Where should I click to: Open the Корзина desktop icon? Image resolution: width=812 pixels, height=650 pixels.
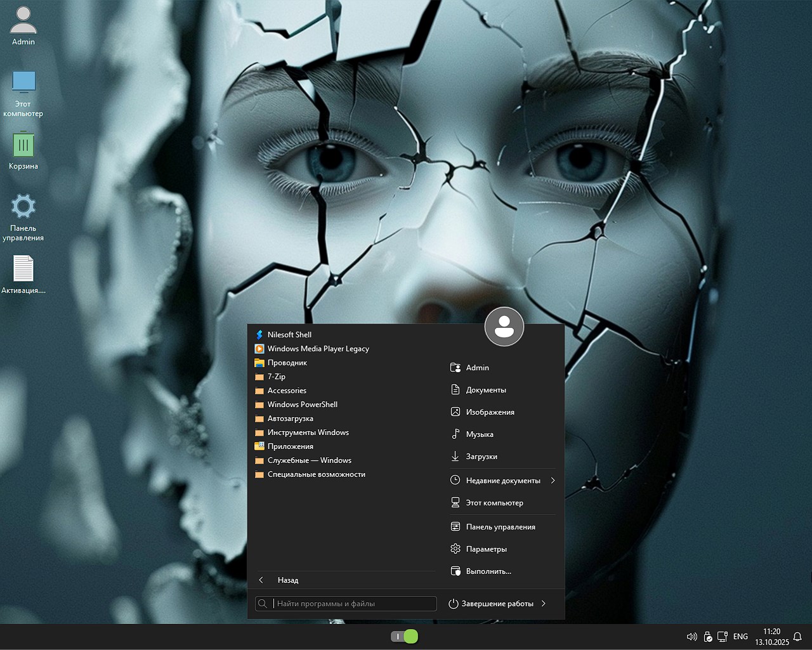(x=23, y=150)
